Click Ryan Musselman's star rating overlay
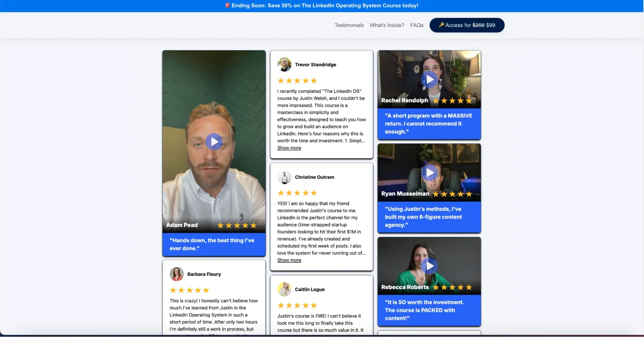 452,194
